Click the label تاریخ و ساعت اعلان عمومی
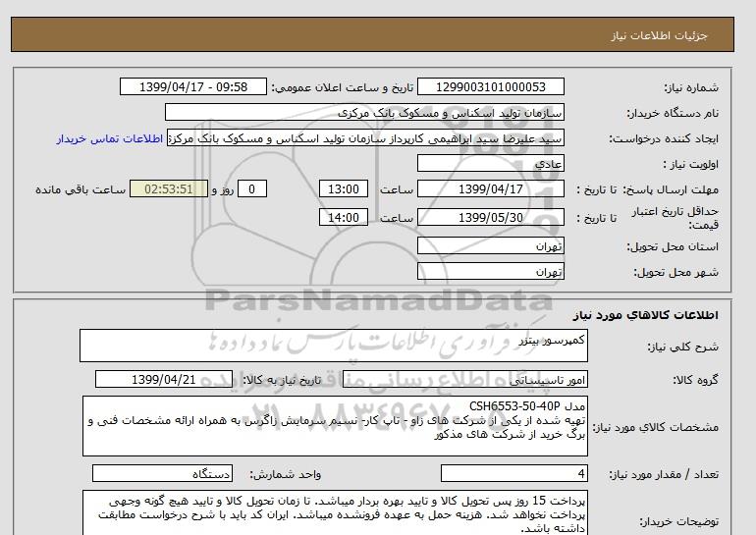Screen dimensions: 756x535 (x=343, y=87)
